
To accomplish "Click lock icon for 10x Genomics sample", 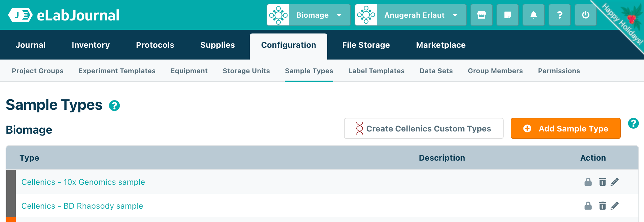I will pos(588,182).
